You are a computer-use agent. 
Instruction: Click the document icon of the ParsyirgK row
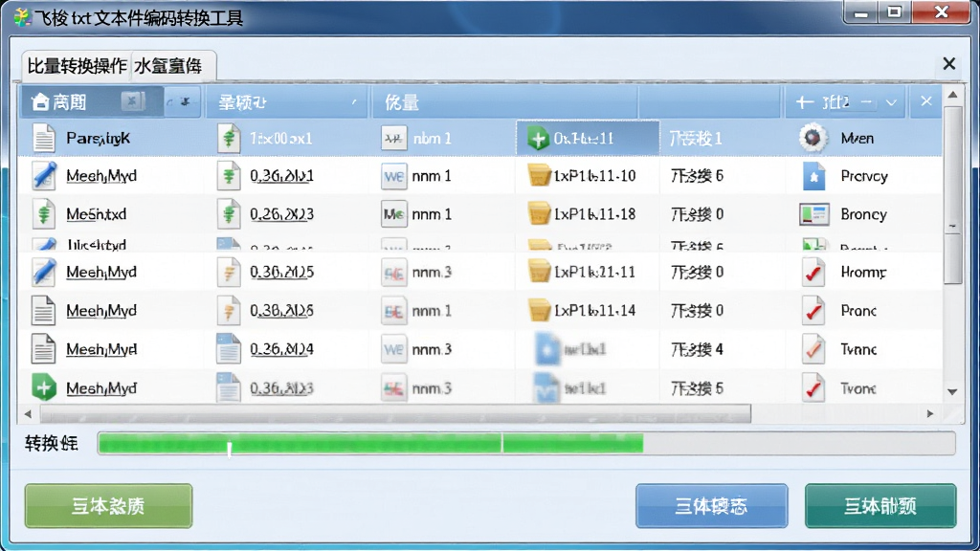(44, 138)
